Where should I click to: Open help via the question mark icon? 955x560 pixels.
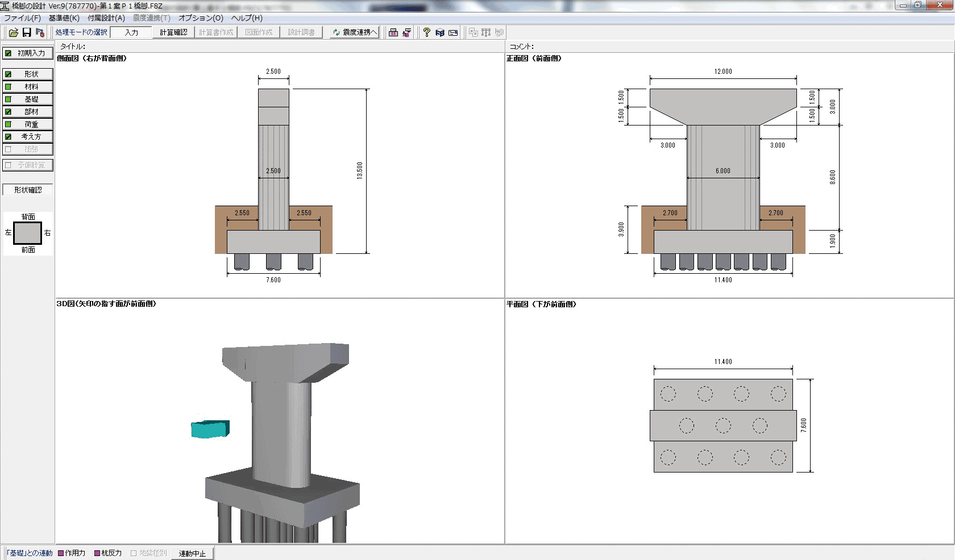pyautogui.click(x=427, y=32)
